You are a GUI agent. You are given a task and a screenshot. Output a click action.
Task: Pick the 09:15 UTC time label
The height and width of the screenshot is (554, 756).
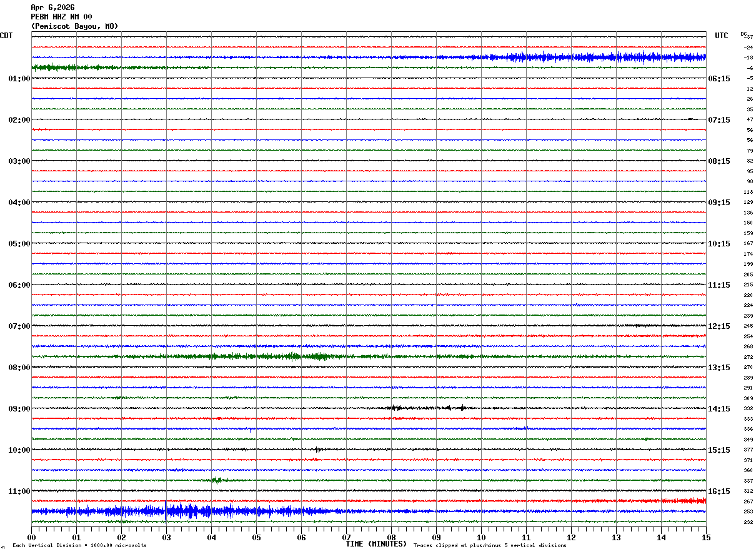(719, 203)
